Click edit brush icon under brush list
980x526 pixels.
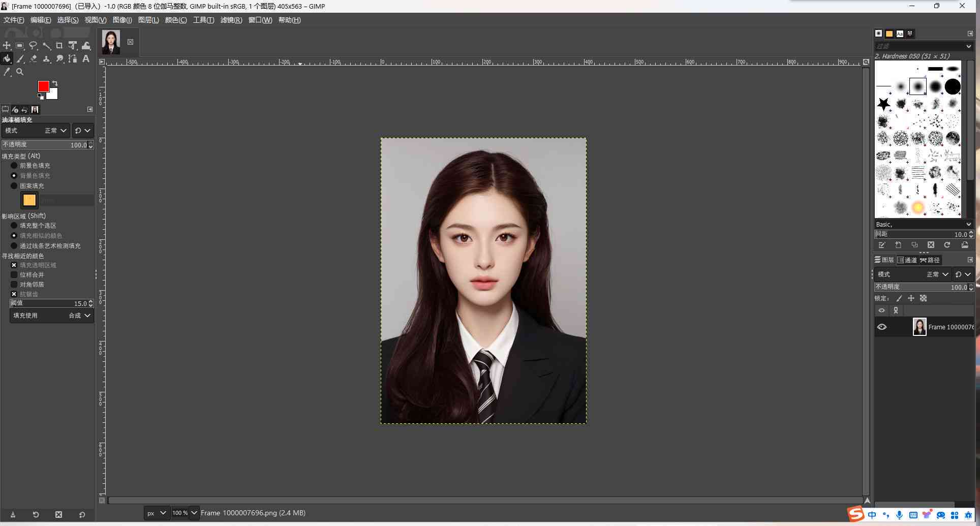pyautogui.click(x=882, y=245)
